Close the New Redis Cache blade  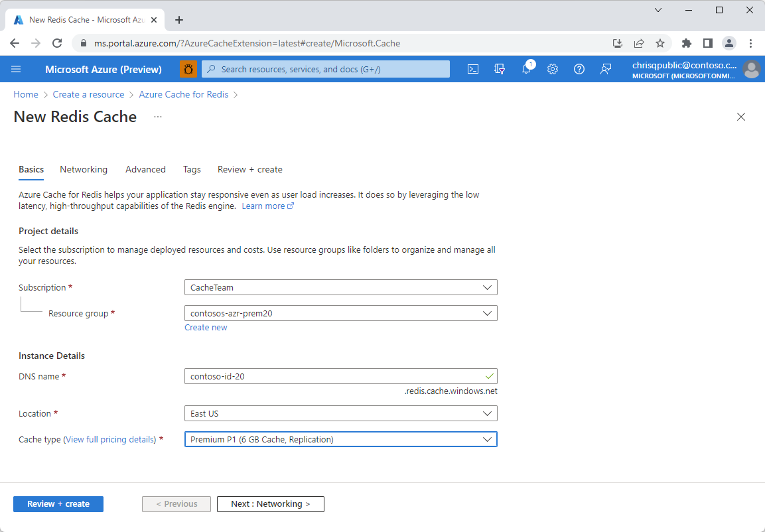[x=741, y=117]
